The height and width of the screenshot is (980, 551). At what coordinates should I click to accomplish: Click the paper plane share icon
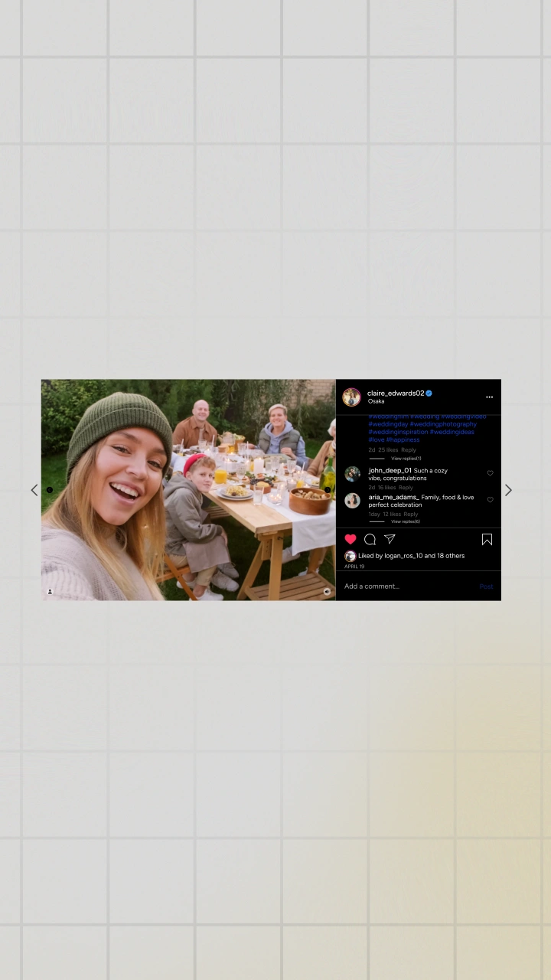point(390,539)
